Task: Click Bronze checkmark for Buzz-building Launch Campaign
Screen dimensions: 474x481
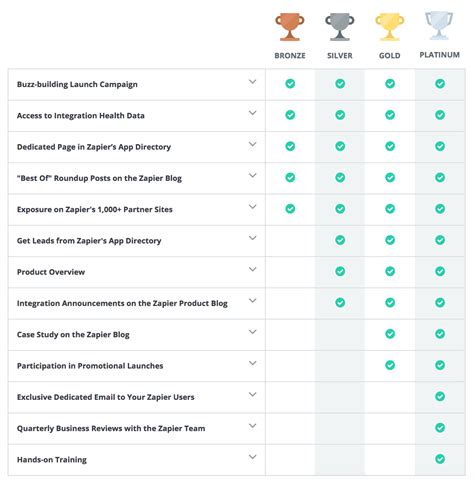Action: 290,84
